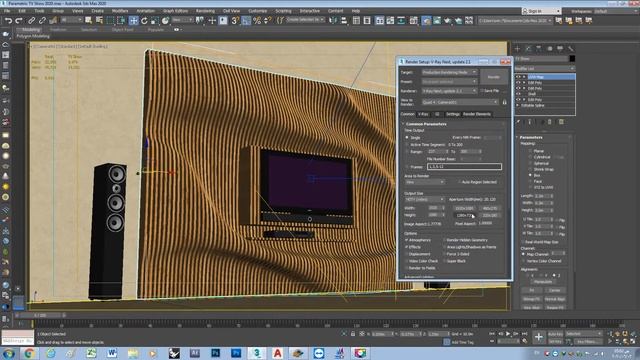Open the Target dropdown in Render Setup
Image resolution: width=640 pixels, height=360 pixels.
(x=449, y=72)
